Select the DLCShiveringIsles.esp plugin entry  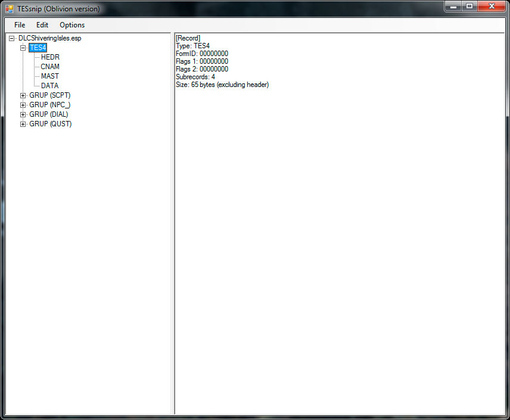(x=49, y=38)
